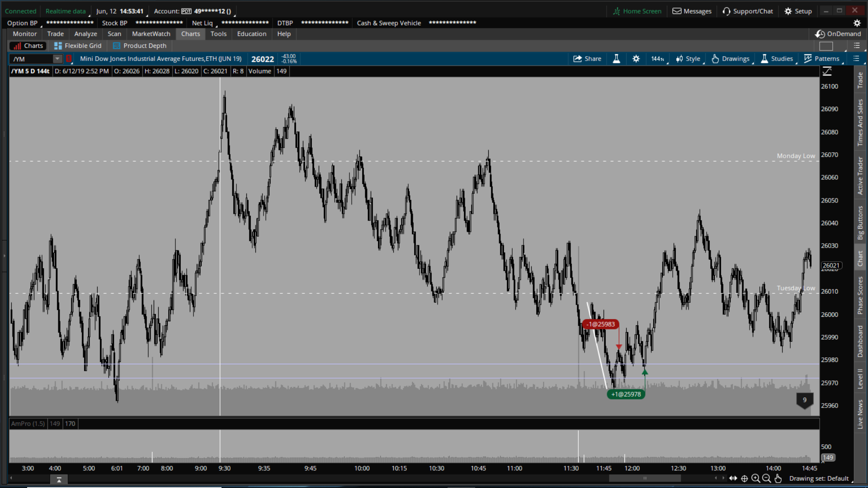Screen dimensions: 868x488
Task: Open the Share chart menu
Action: point(587,59)
